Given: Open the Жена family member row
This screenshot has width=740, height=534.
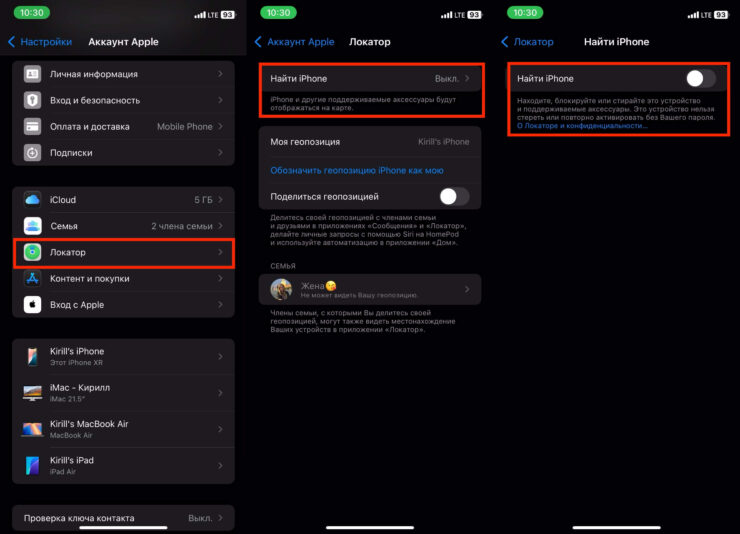Looking at the screenshot, I should 370,289.
